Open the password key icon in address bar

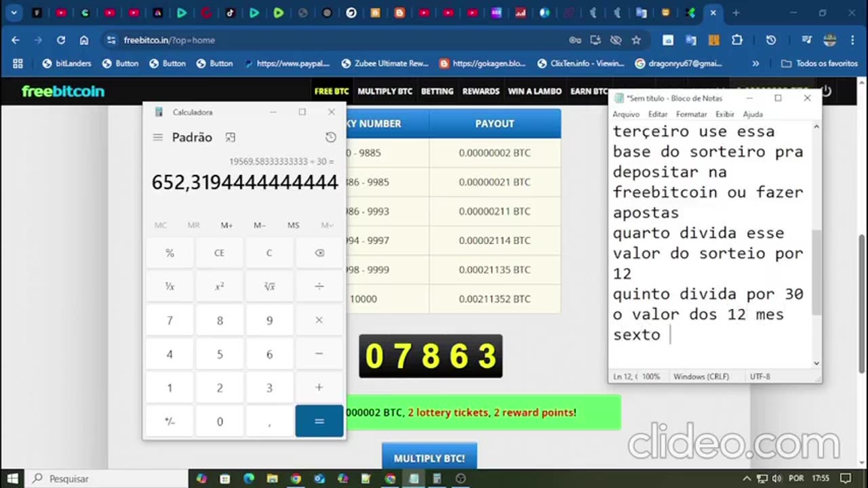575,40
